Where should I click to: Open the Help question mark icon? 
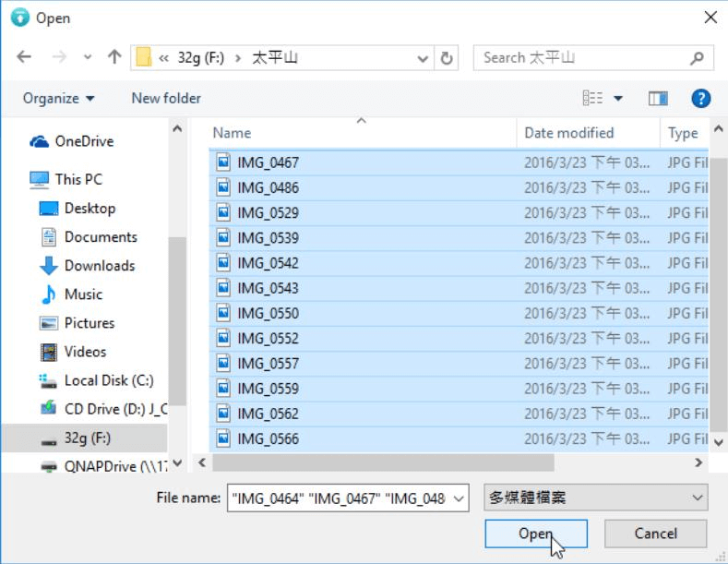(x=700, y=98)
